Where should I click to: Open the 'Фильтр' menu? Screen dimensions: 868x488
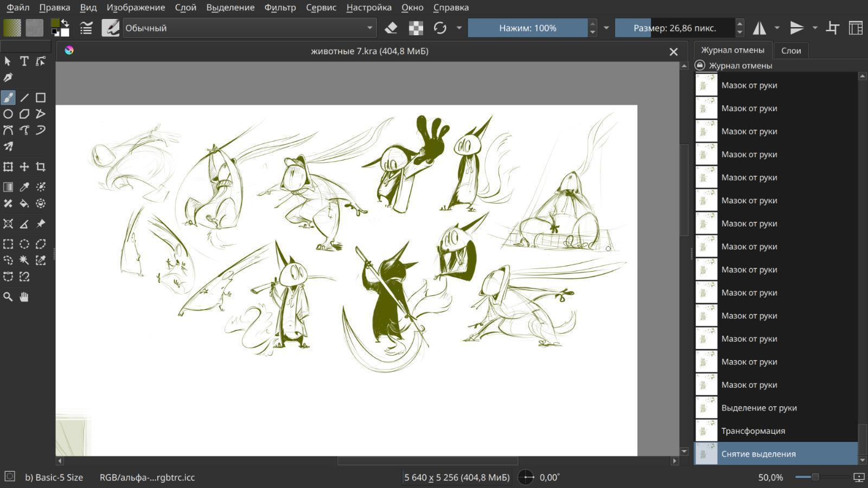pyautogui.click(x=280, y=8)
